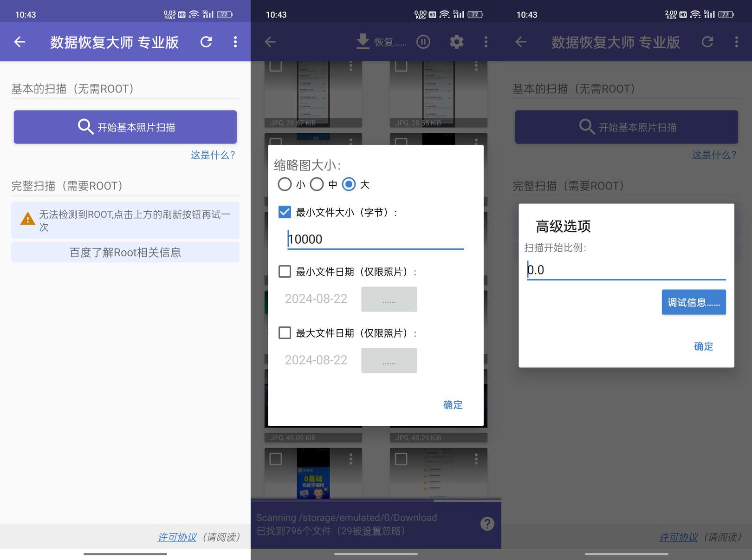
Task: Open scan settings via the gear icon
Action: click(x=456, y=42)
